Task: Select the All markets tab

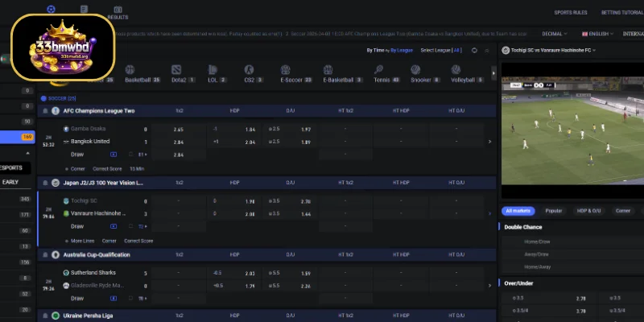Action: coord(518,211)
